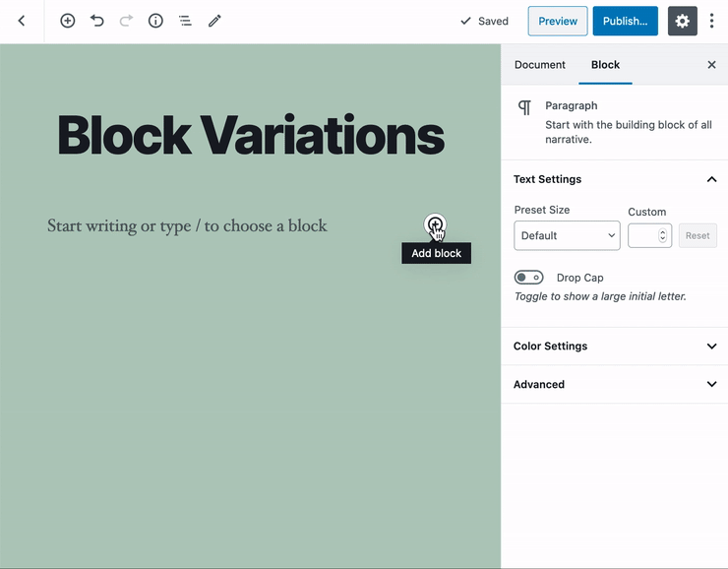Viewport: 728px width, 569px height.
Task: Open the block inserter in toolbar
Action: pyautogui.click(x=67, y=21)
